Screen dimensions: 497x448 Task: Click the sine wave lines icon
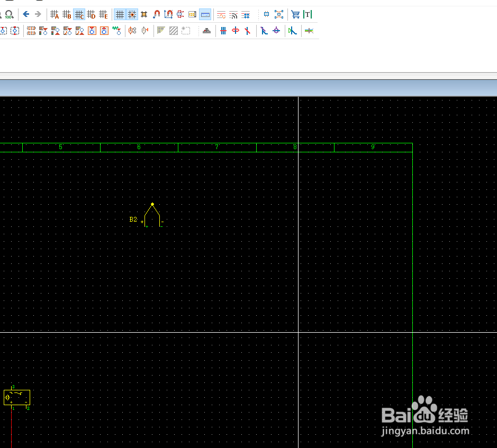(221, 15)
